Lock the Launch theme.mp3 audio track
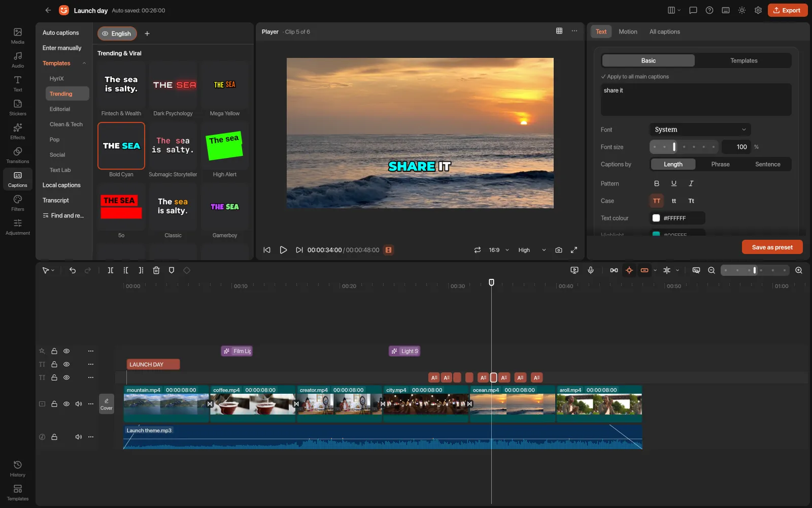This screenshot has height=508, width=812. pyautogui.click(x=54, y=437)
